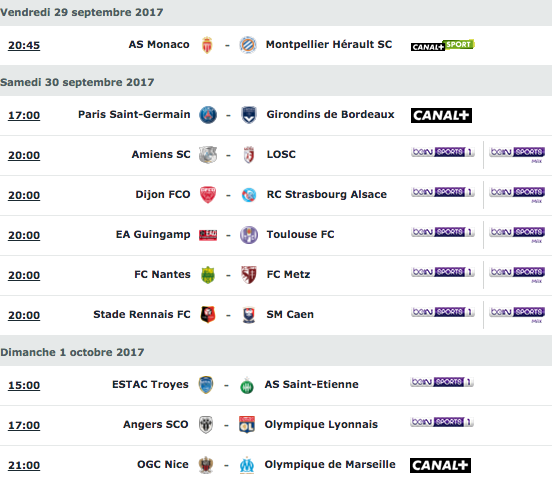Click the RC Strasbourg Alsace team name
Image resolution: width=552 pixels, height=483 pixels.
tap(327, 194)
